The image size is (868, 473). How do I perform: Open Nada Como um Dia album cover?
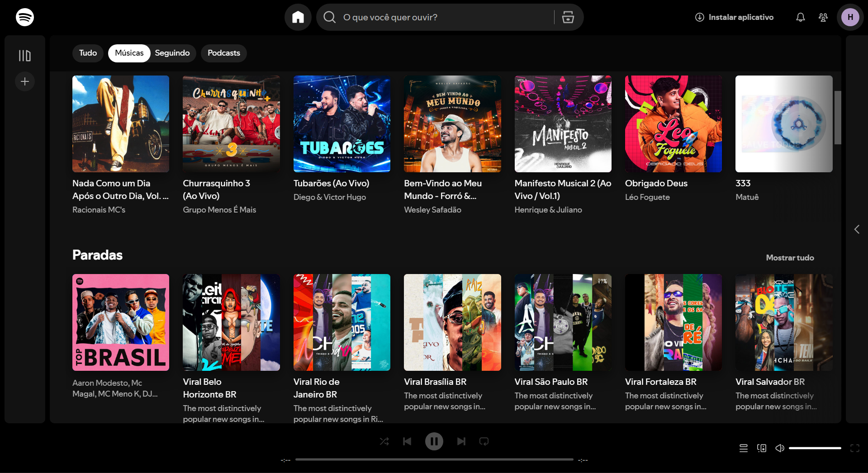coord(121,124)
